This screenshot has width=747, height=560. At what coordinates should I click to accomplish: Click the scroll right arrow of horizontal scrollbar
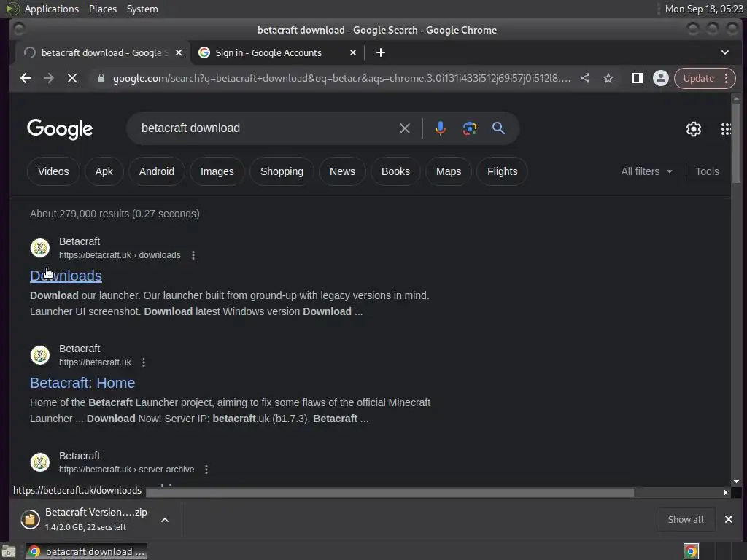point(726,492)
